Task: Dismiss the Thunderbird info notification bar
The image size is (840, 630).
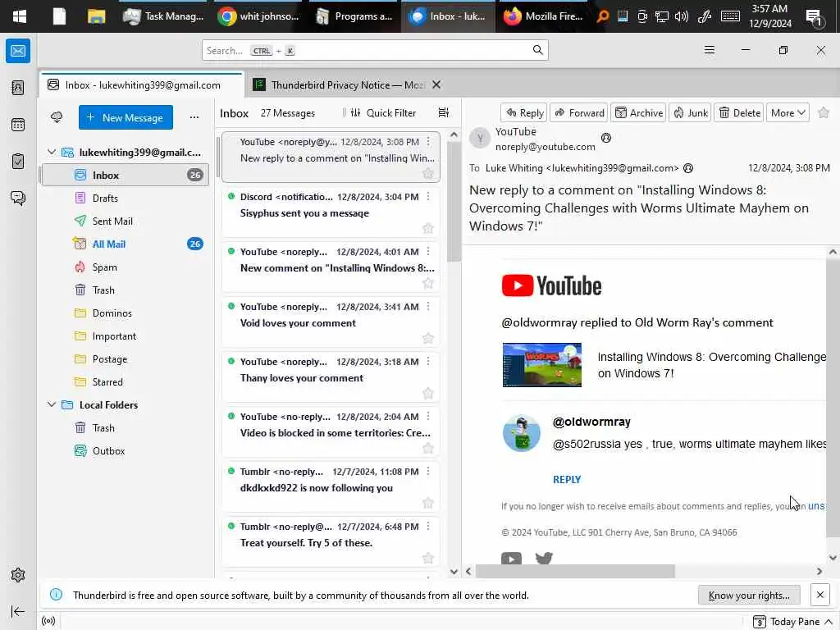Action: pos(819,595)
